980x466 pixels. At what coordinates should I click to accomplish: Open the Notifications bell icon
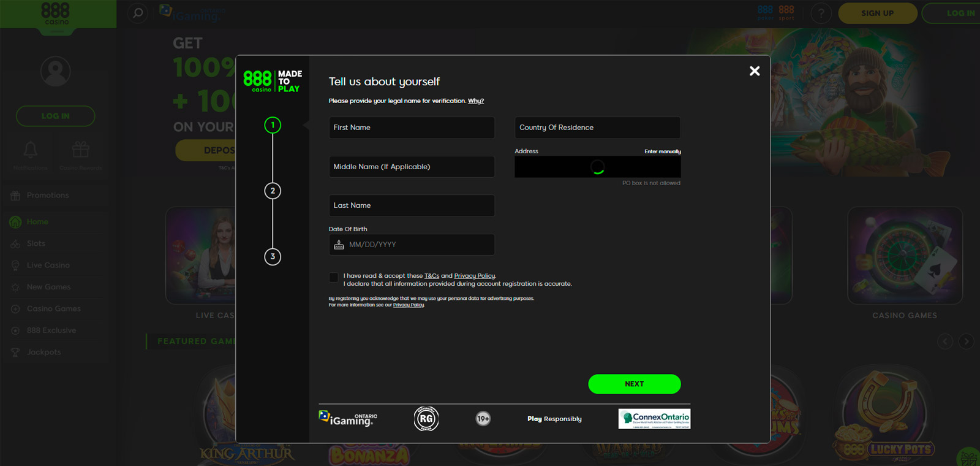(x=30, y=150)
